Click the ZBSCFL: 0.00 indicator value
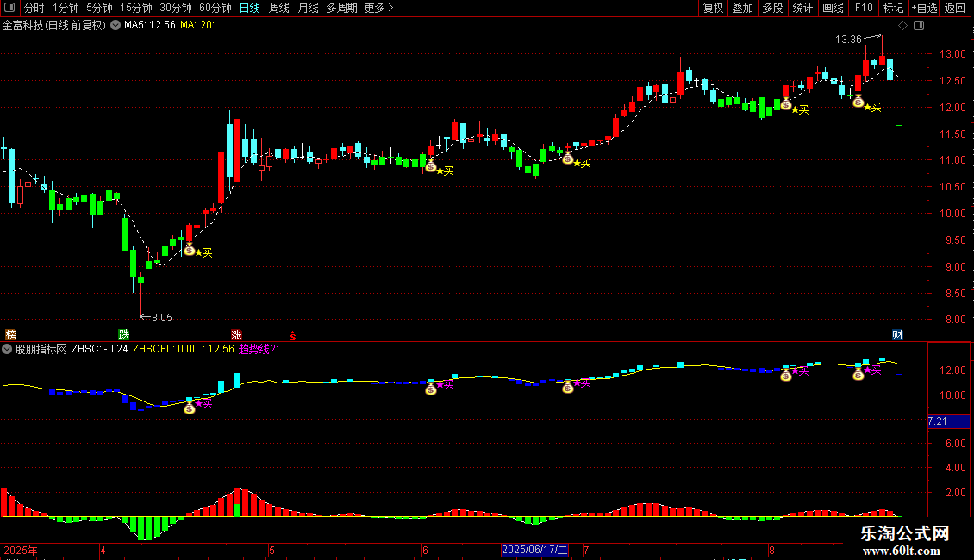The width and height of the screenshot is (974, 560). 165,349
